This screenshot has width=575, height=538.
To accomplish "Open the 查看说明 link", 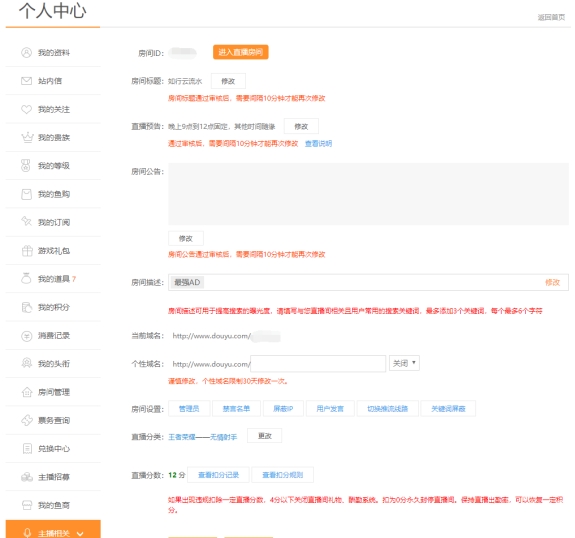I will (x=318, y=143).
